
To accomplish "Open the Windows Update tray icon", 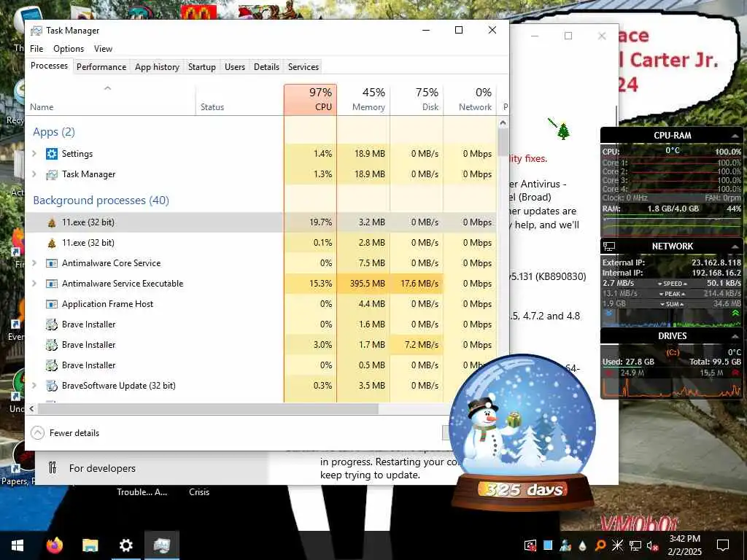I will [x=530, y=545].
